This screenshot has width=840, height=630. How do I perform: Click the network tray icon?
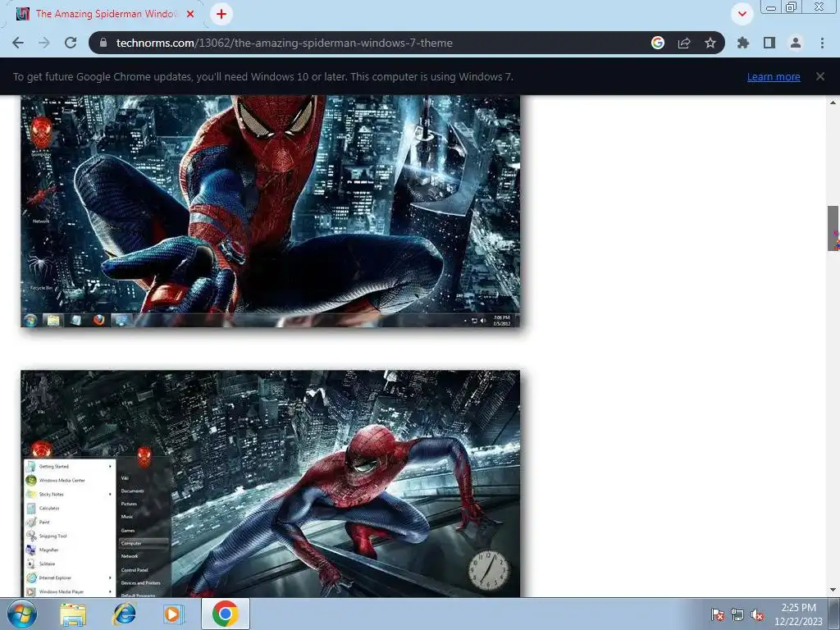[737, 615]
